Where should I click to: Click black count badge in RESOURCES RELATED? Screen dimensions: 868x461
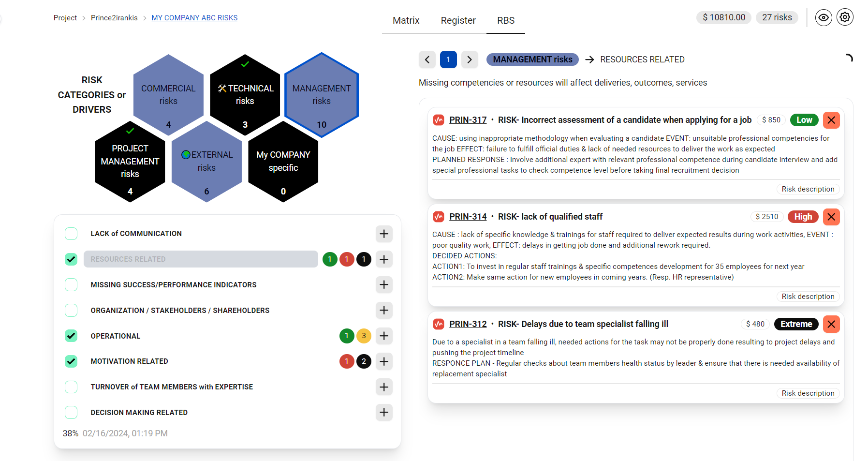click(x=364, y=259)
